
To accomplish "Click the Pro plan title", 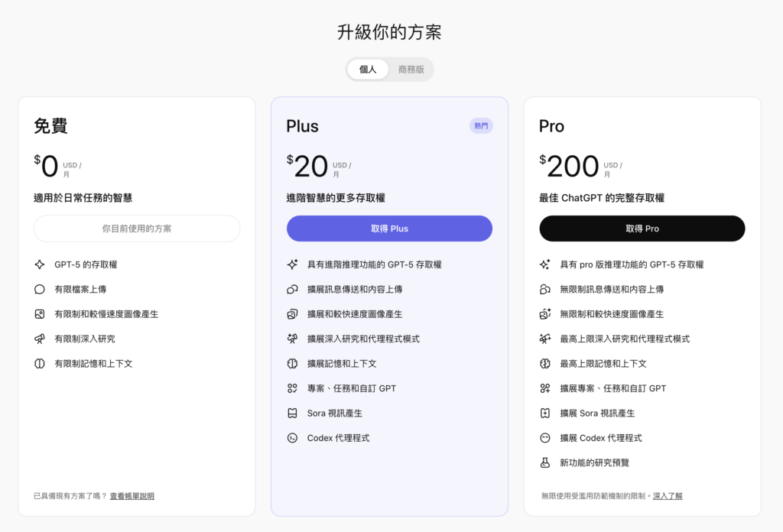I will [x=552, y=126].
